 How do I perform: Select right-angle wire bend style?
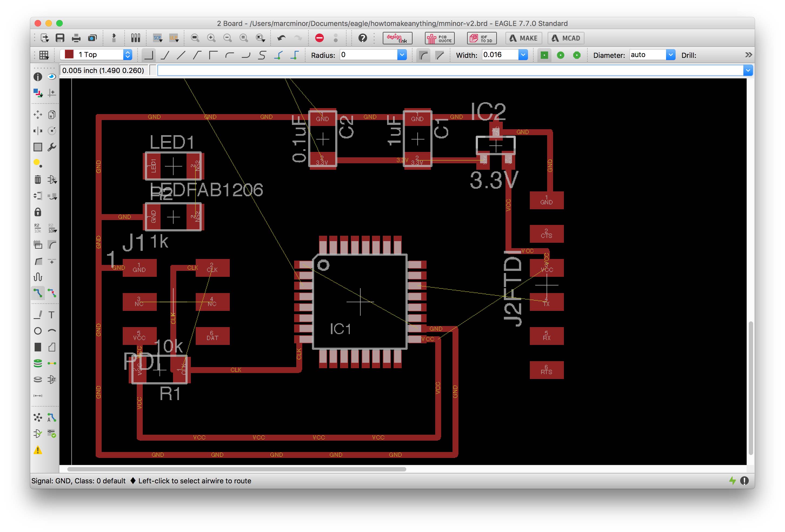[x=149, y=55]
